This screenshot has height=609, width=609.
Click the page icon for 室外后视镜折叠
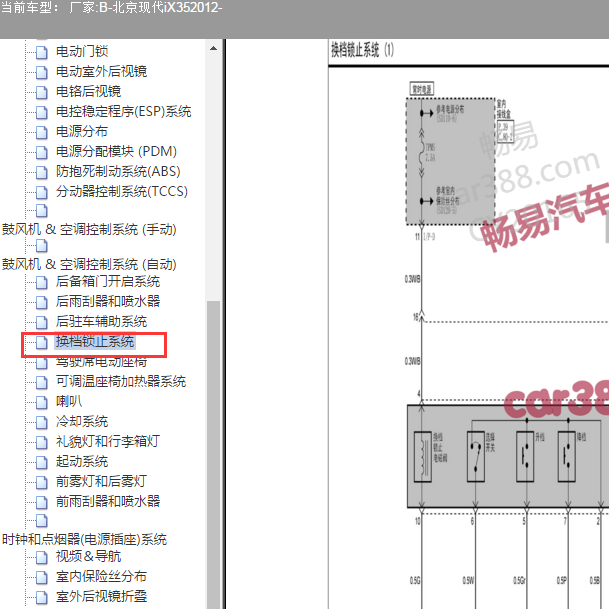42,598
